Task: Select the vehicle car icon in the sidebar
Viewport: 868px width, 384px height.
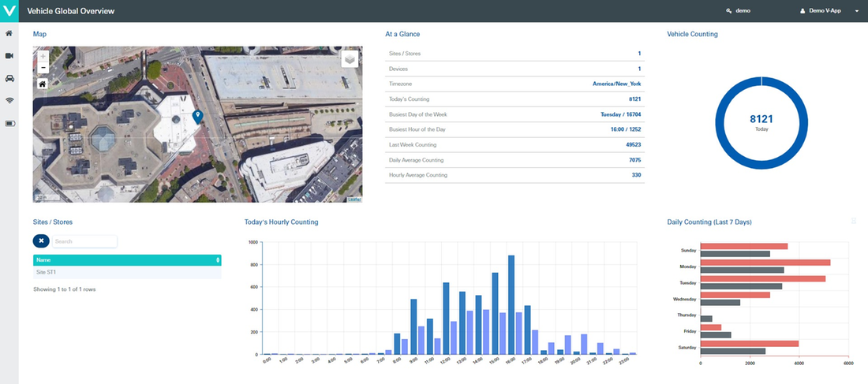Action: click(x=9, y=79)
